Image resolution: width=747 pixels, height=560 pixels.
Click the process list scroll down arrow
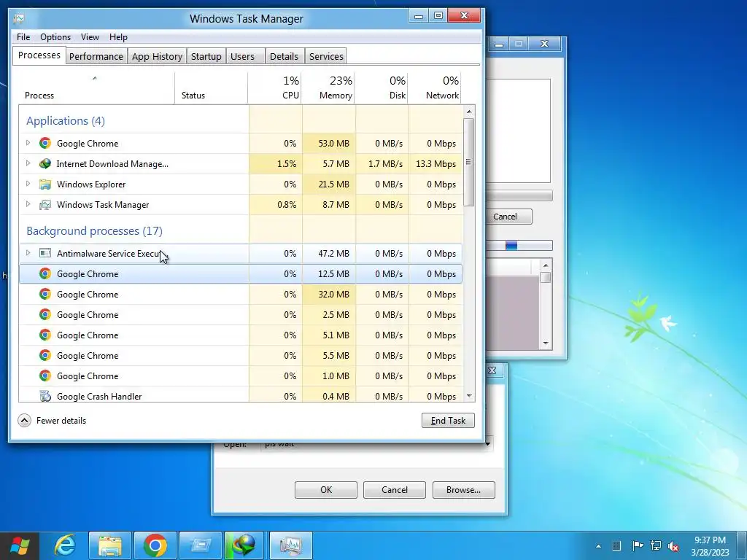pyautogui.click(x=469, y=396)
